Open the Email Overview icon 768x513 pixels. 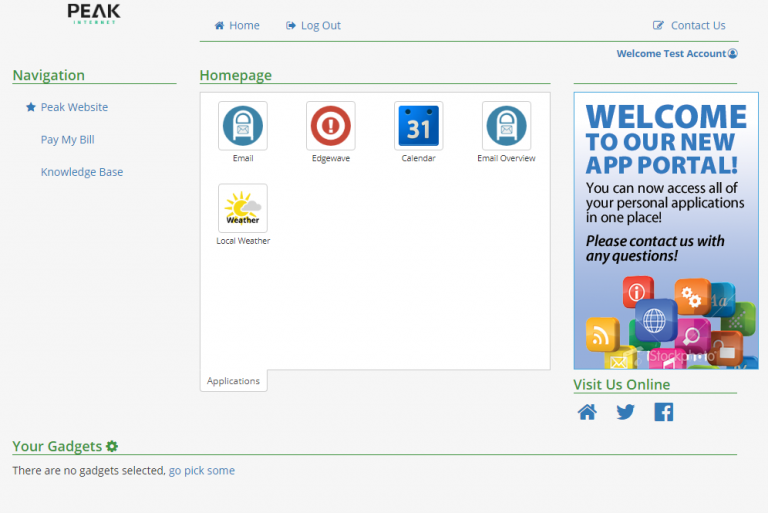(506, 126)
